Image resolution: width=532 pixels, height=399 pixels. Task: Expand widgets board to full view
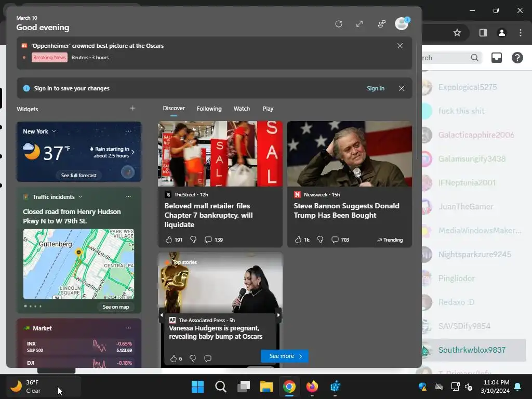[x=360, y=24]
